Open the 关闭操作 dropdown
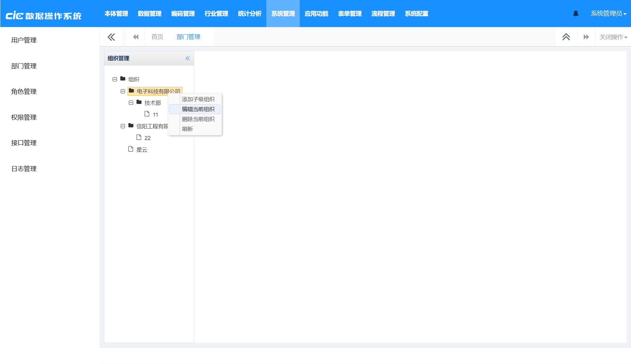631x364 pixels. [613, 37]
